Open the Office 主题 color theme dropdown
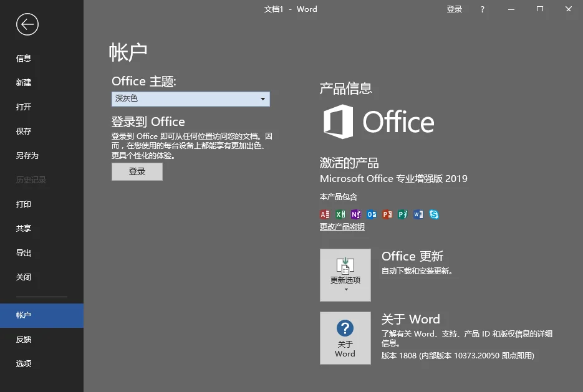583x392 pixels. click(190, 98)
